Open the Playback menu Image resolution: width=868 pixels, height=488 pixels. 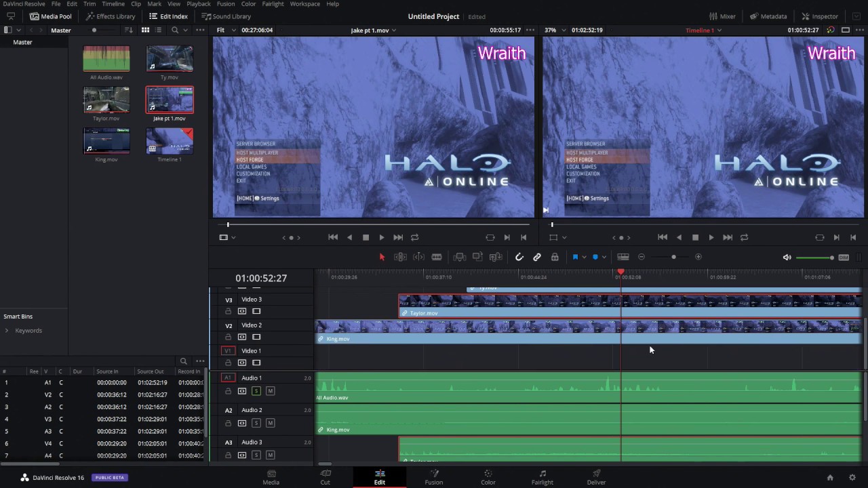[198, 4]
